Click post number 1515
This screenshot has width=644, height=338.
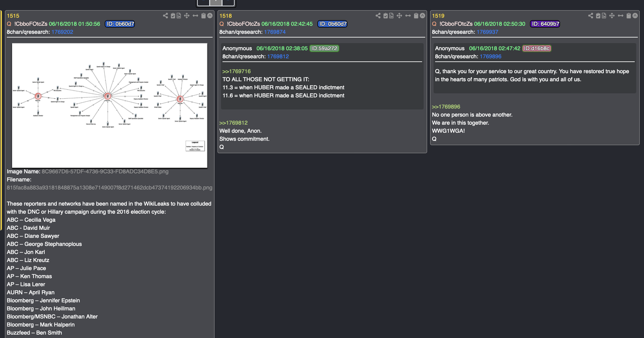(13, 16)
